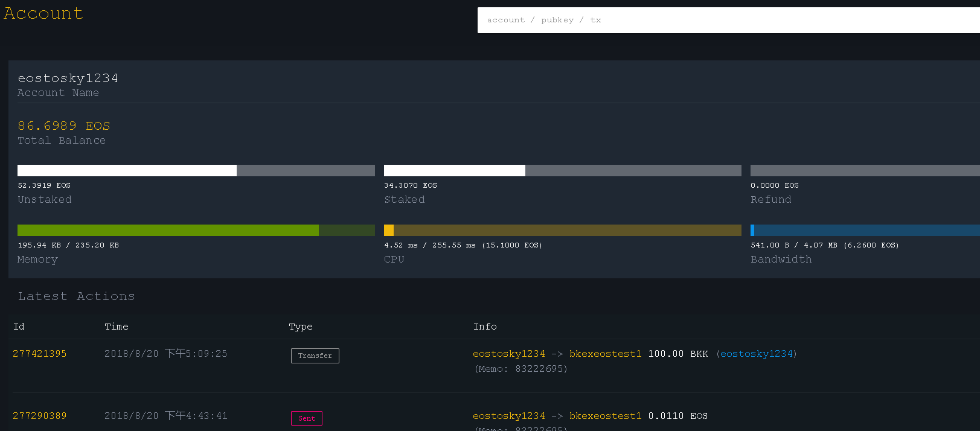Select the timestamp 2018/8/20 下午4:43:41
The width and height of the screenshot is (980, 431).
point(166,416)
